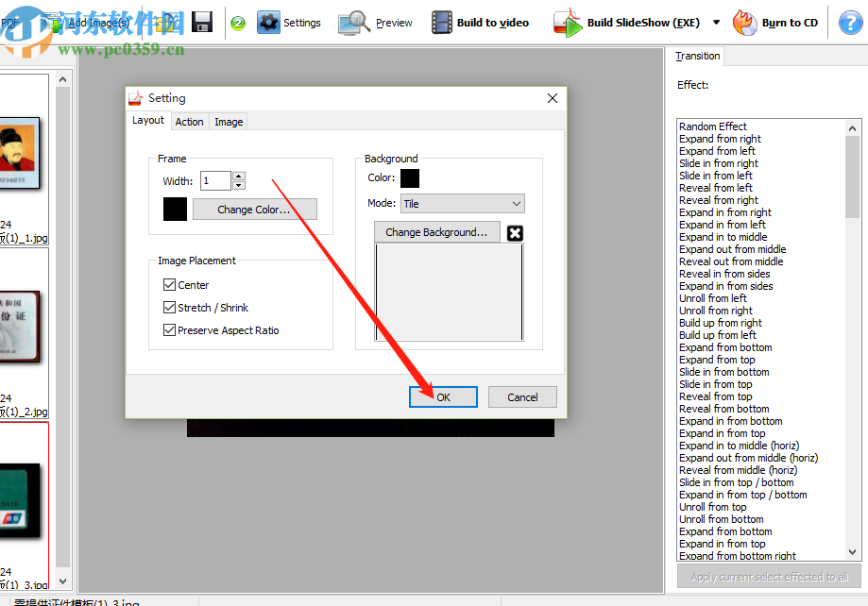Screen dimensions: 868x606
Task: Select 'Slide in from bottom' effect
Action: [x=724, y=372]
